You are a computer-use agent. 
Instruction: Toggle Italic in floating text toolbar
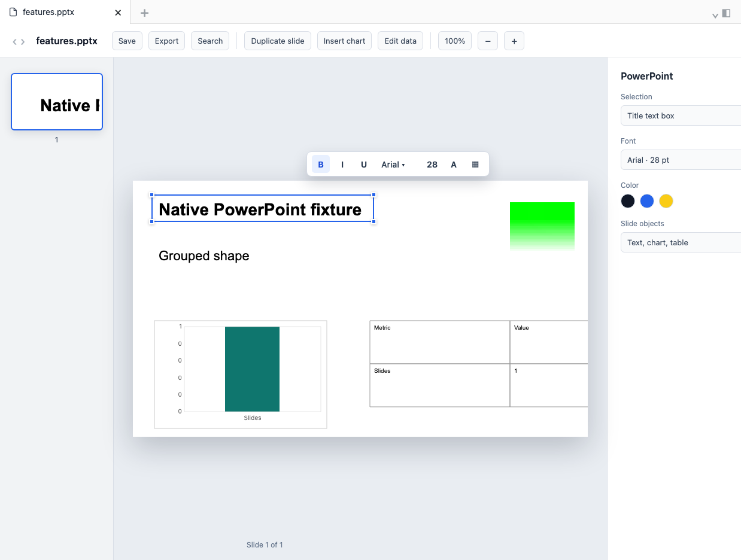pos(342,165)
